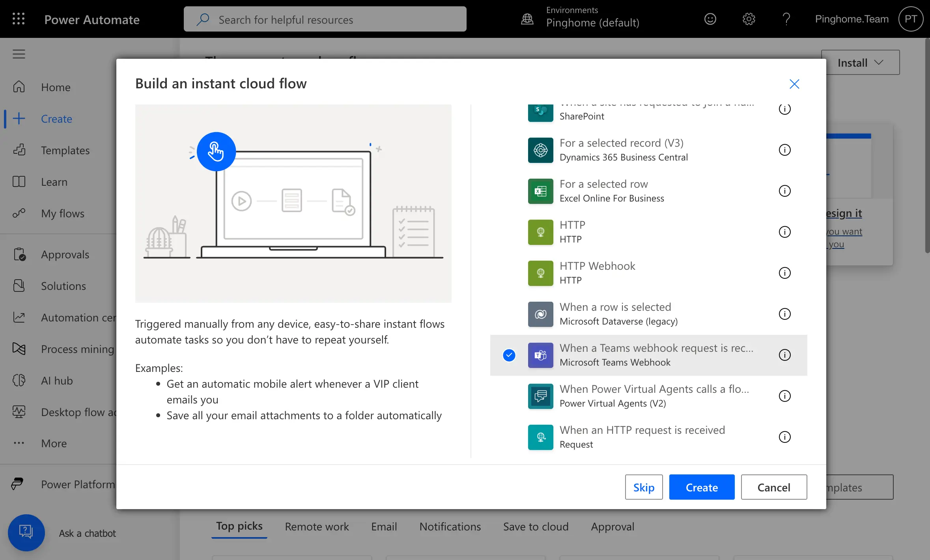The height and width of the screenshot is (560, 930).
Task: Open the More menu in the sidebar
Action: tap(54, 443)
